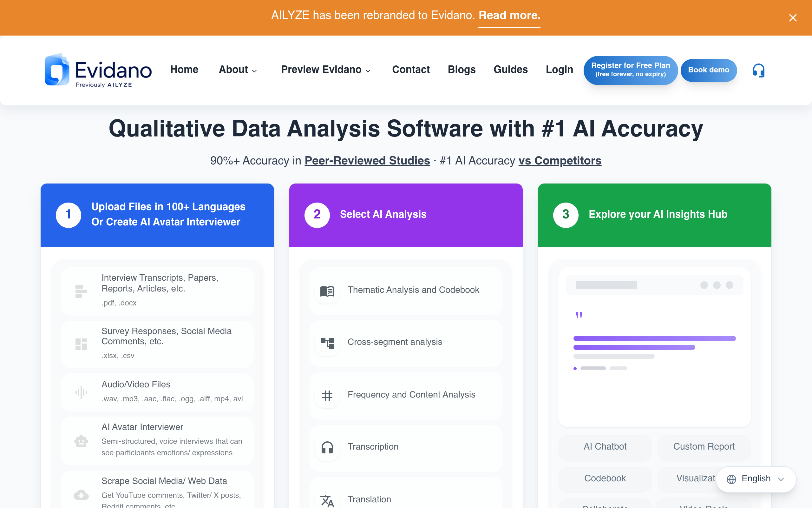Click the step 2 number circle
812x508 pixels.
[x=317, y=215]
